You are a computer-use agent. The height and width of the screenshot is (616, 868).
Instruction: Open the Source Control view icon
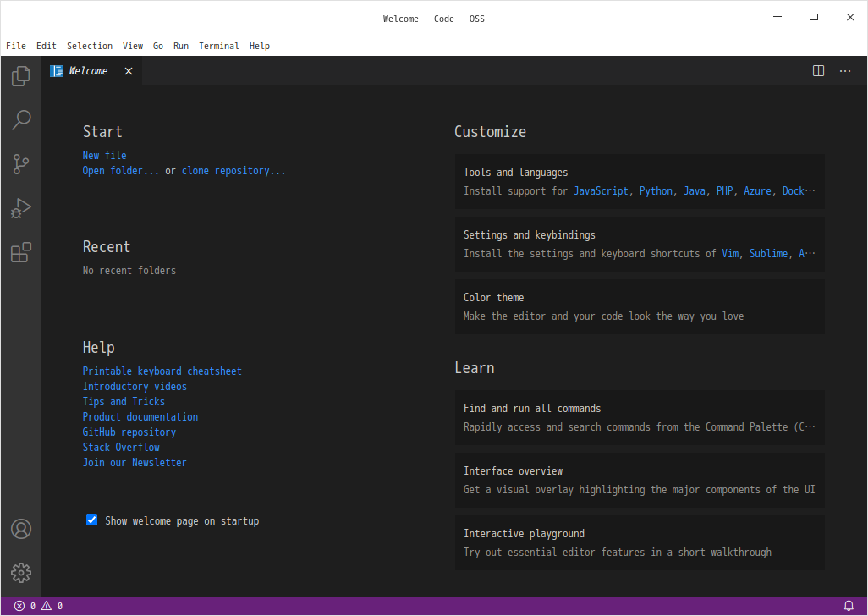pyautogui.click(x=21, y=164)
